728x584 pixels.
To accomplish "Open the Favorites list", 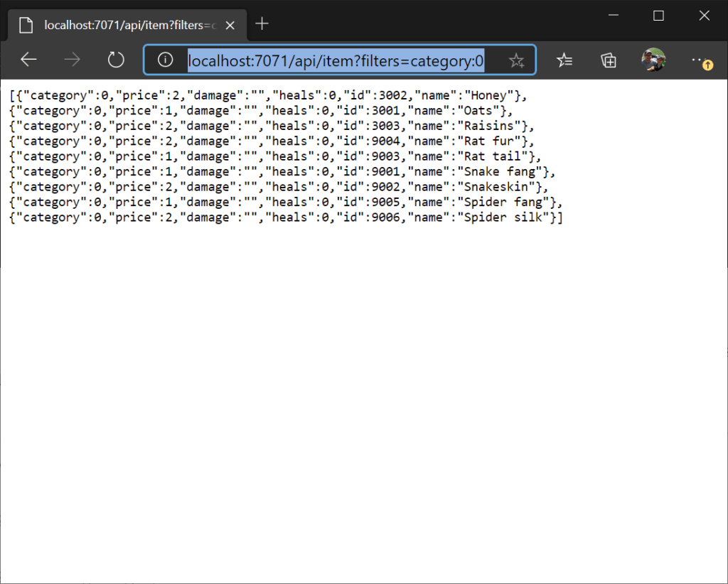I will pyautogui.click(x=564, y=60).
